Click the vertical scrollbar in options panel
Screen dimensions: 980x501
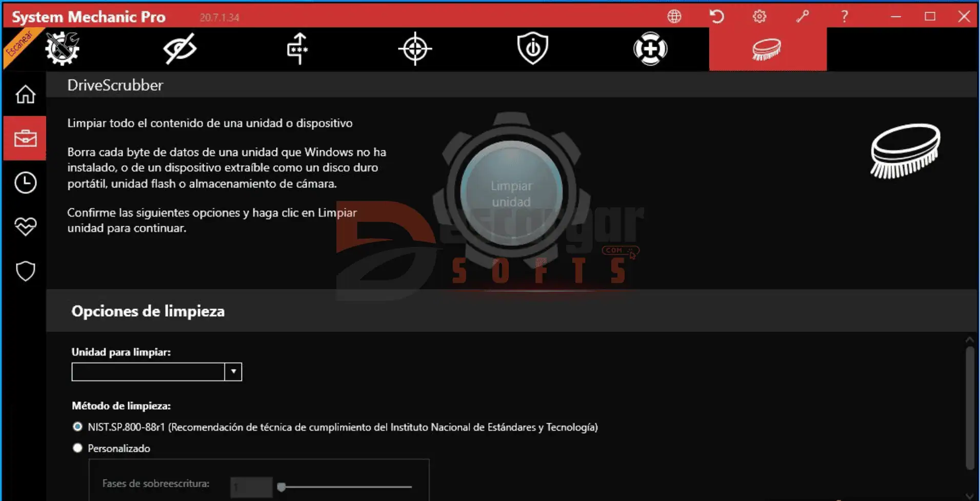tap(969, 408)
